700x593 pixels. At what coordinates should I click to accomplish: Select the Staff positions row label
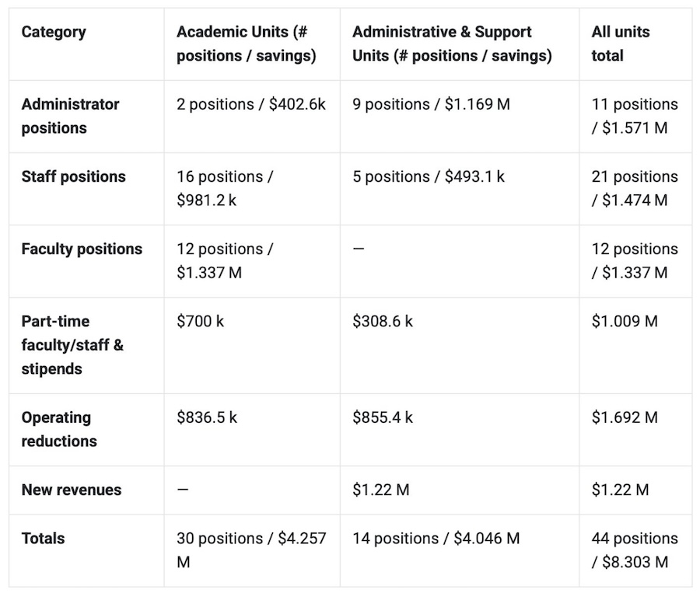(x=73, y=176)
